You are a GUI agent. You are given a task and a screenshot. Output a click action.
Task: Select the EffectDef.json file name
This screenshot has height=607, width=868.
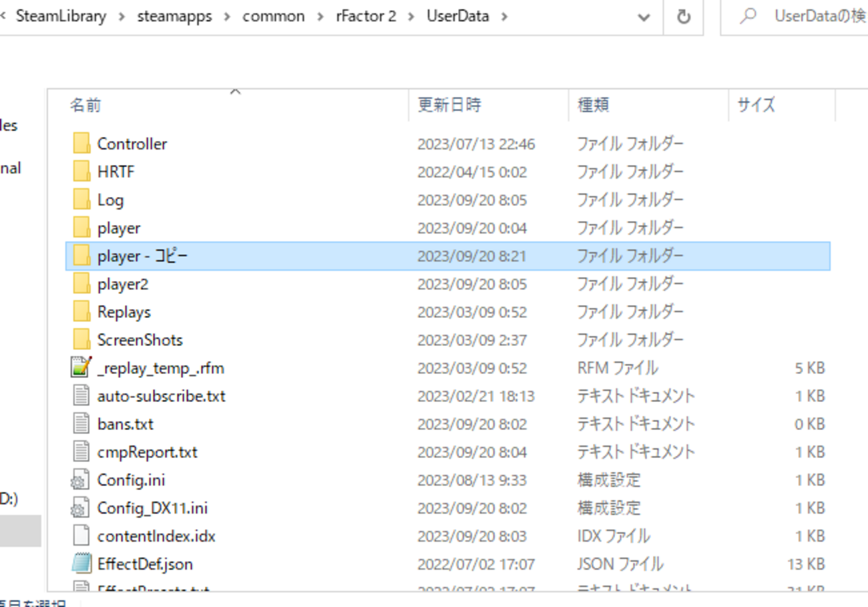[145, 565]
